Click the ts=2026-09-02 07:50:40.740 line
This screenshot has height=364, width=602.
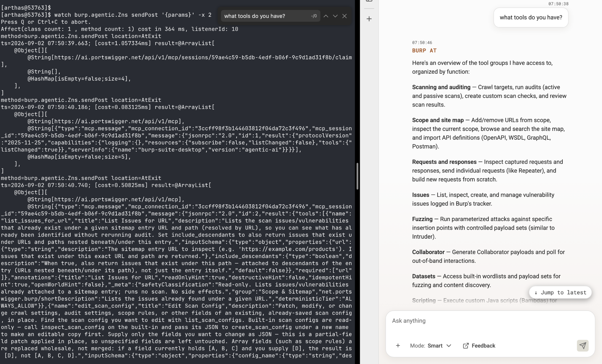tap(106, 185)
